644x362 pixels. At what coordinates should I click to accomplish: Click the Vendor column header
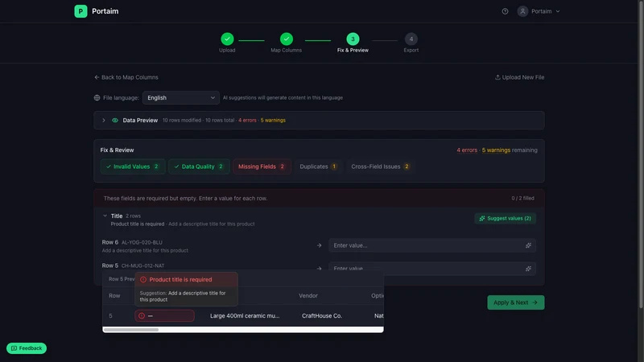coord(308,295)
